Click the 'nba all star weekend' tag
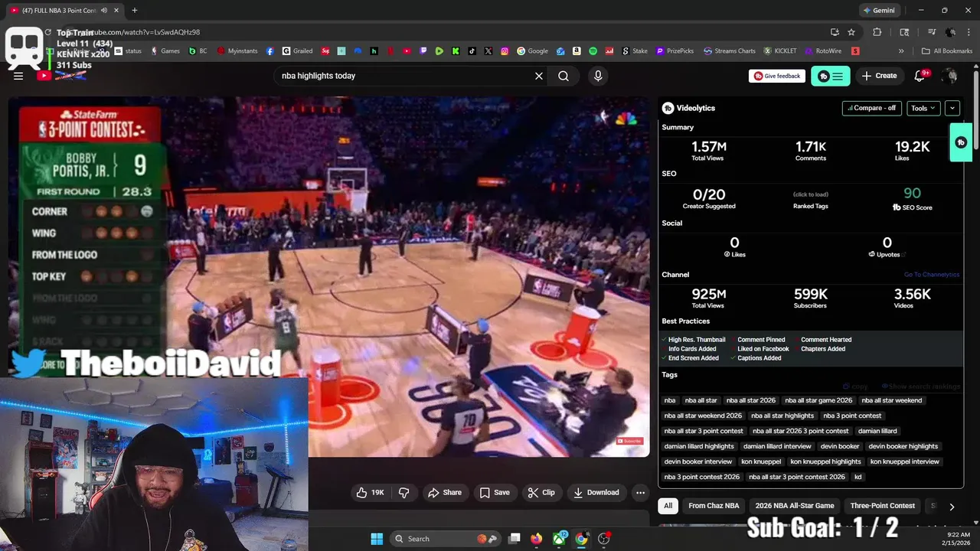Image resolution: width=980 pixels, height=551 pixels. coord(892,400)
